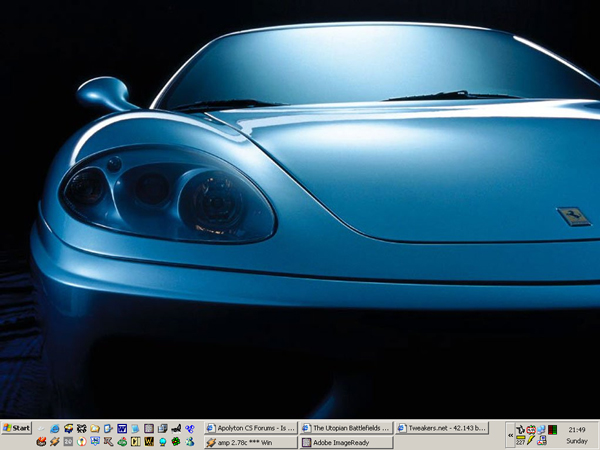Expand hidden system tray icons chevron

point(511,435)
